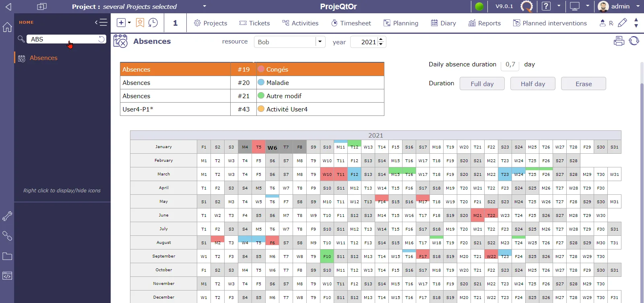The image size is (644, 303).
Task: Click the Erase button
Action: [584, 84]
